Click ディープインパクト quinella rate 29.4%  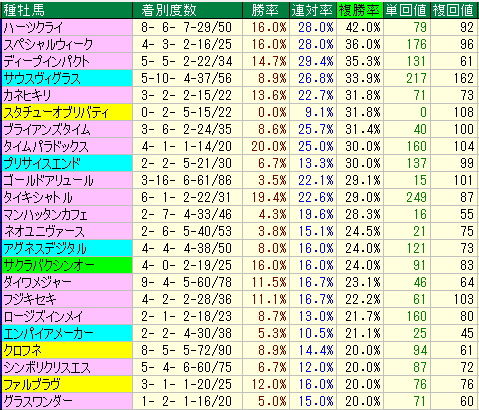coord(316,61)
